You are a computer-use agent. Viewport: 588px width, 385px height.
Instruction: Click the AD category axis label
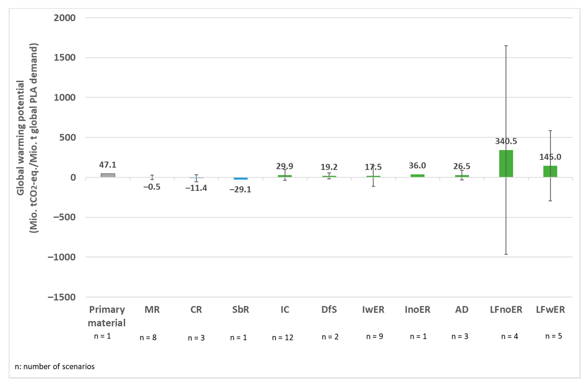point(461,310)
